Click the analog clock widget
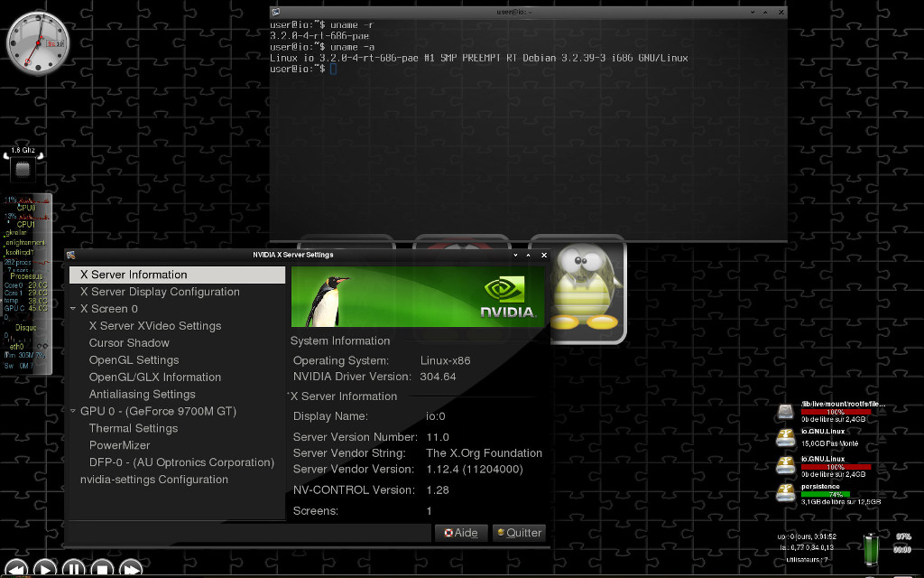 tap(38, 43)
